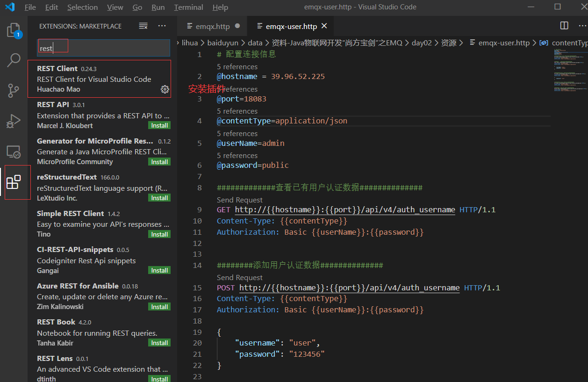Close the emqx-user.http tab
Image resolution: width=588 pixels, height=382 pixels.
(x=324, y=26)
